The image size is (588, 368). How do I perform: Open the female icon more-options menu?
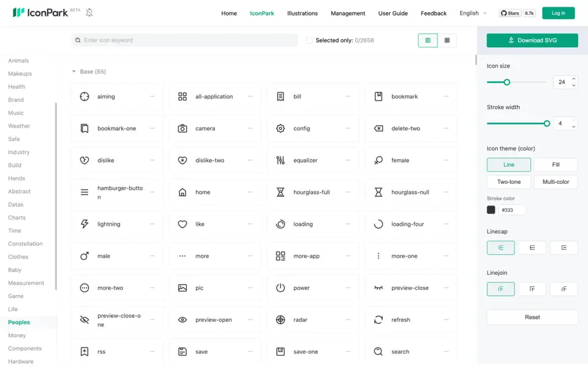tap(447, 160)
